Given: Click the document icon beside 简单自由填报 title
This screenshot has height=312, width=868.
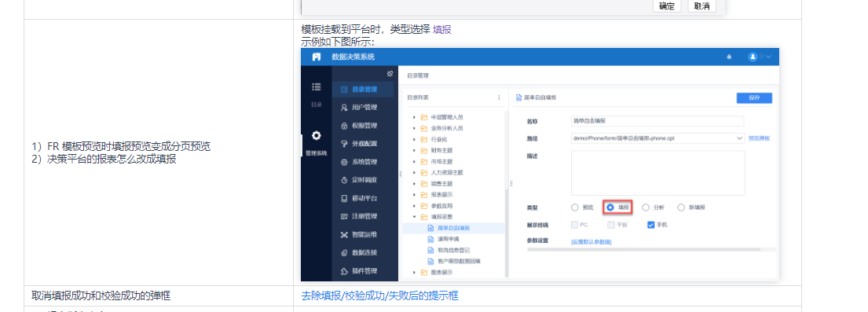Looking at the screenshot, I should pyautogui.click(x=518, y=97).
